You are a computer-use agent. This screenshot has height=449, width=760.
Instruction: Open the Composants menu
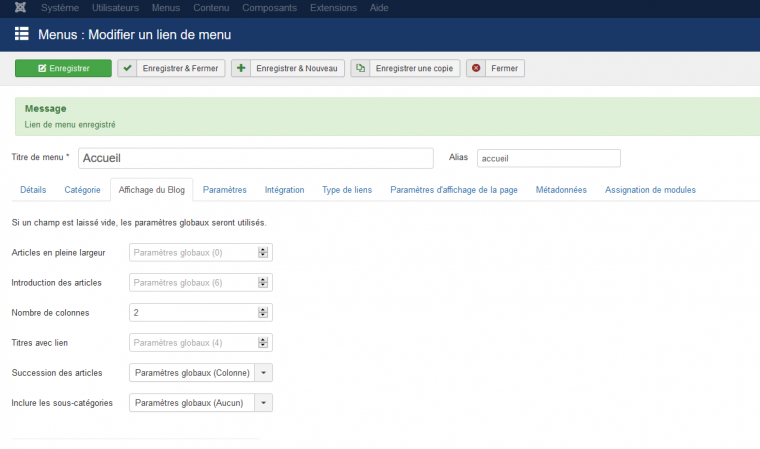269,8
